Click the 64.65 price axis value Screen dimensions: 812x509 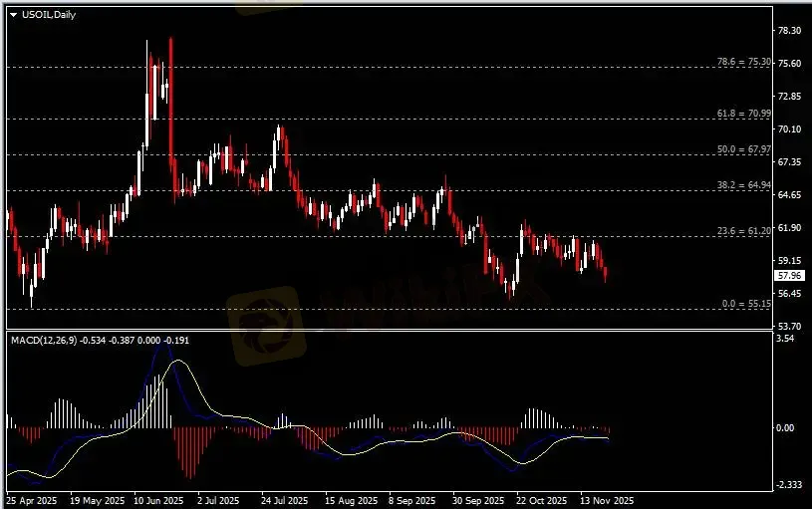pos(789,194)
